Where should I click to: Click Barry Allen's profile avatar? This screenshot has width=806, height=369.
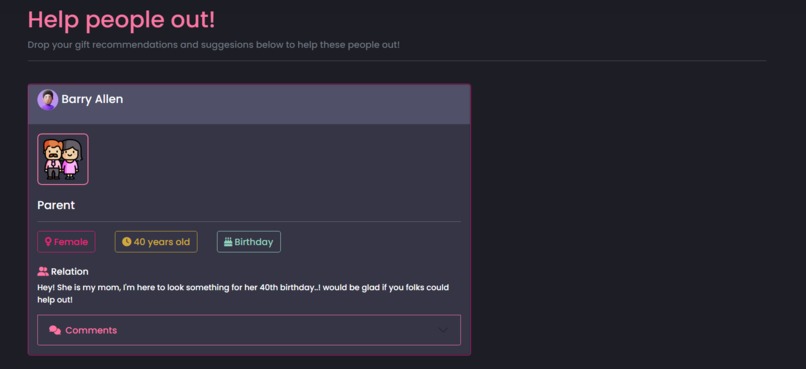[47, 100]
